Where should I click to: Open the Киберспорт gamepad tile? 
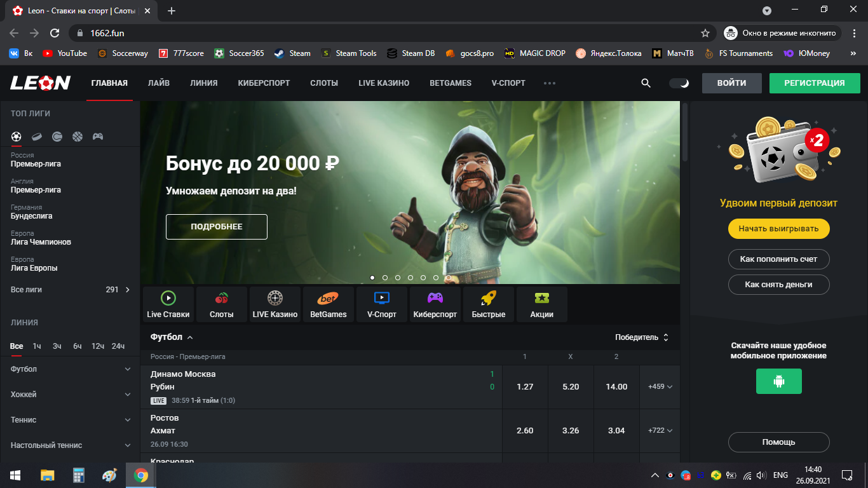coord(435,304)
